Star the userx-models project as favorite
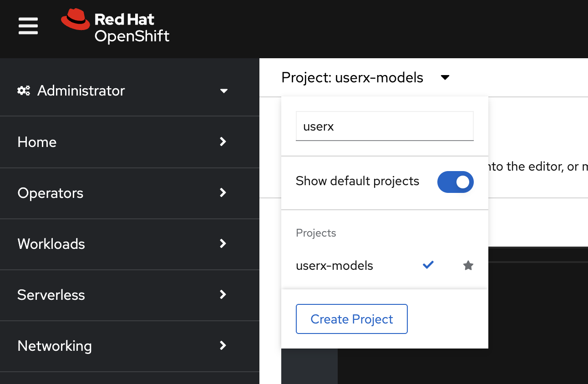 point(468,265)
